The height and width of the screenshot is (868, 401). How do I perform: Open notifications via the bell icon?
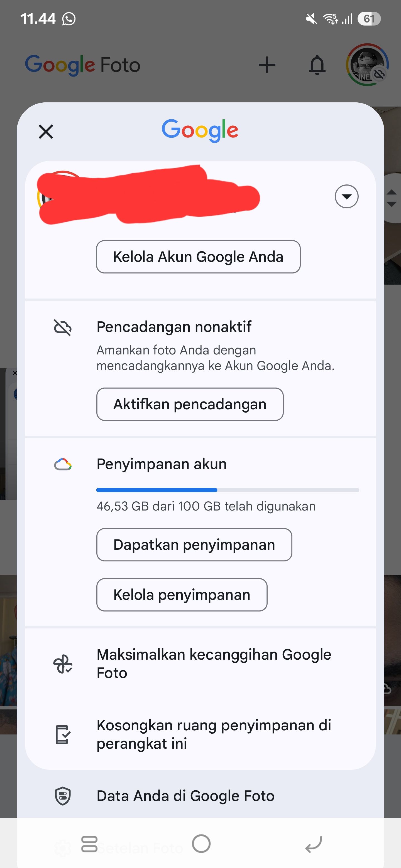pyautogui.click(x=317, y=65)
